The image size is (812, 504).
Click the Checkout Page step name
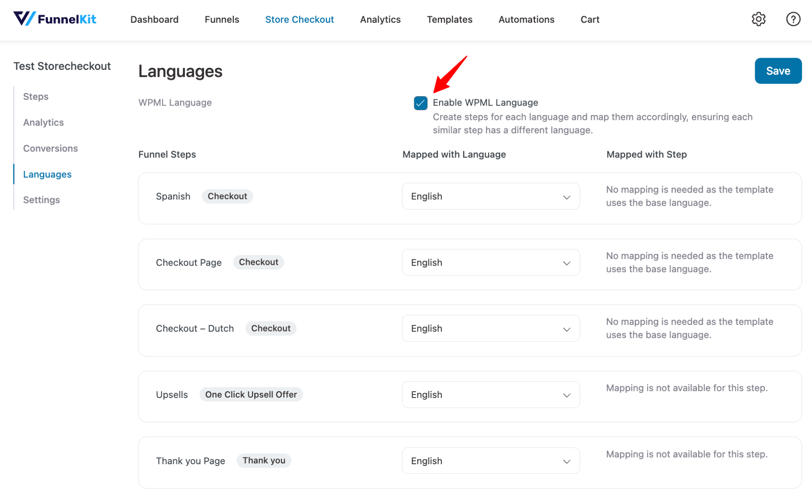click(x=189, y=262)
